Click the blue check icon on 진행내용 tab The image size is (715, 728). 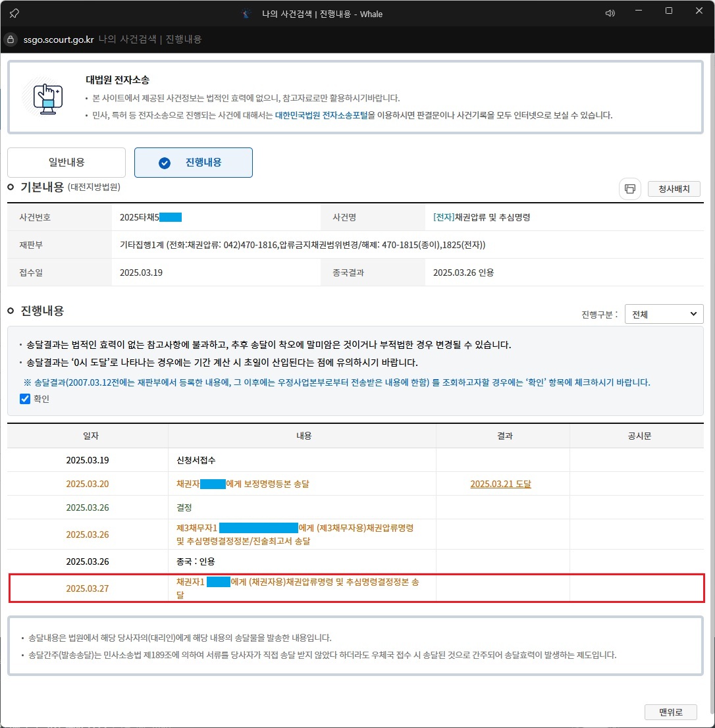[163, 162]
